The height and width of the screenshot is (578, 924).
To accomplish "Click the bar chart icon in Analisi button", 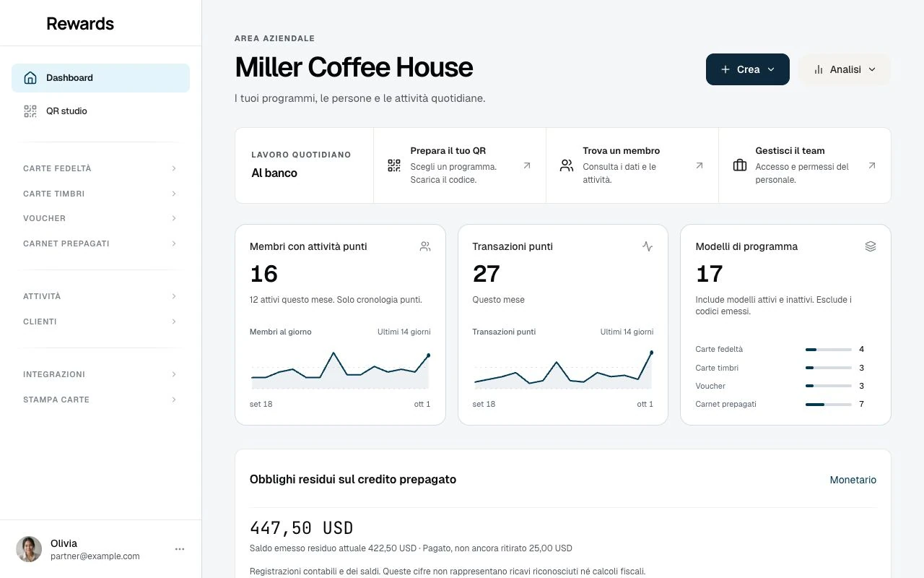I will point(819,69).
